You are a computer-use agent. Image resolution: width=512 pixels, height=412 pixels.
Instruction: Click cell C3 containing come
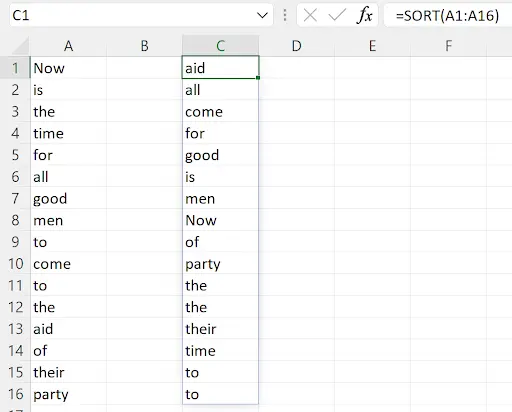coord(220,111)
